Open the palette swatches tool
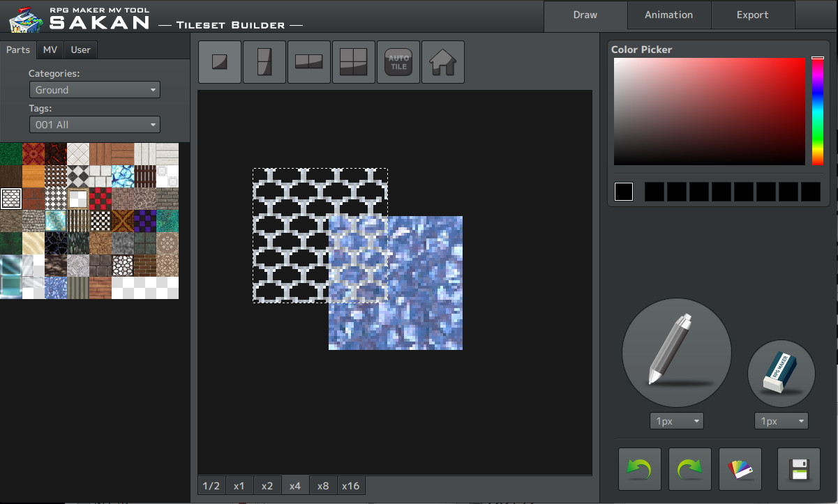Viewport: 838px width, 504px height. pyautogui.click(x=740, y=468)
